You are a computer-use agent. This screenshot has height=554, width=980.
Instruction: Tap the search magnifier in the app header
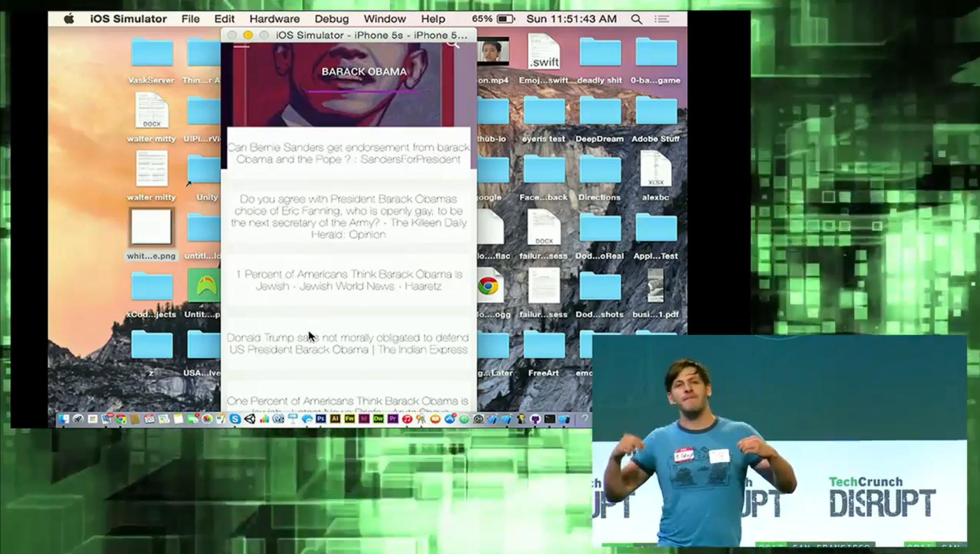pyautogui.click(x=453, y=44)
